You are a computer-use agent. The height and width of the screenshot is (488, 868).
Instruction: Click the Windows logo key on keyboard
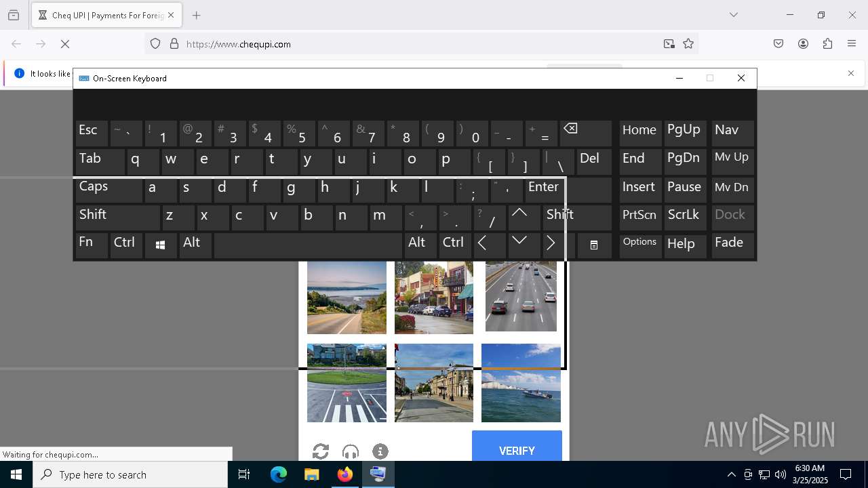[160, 245]
